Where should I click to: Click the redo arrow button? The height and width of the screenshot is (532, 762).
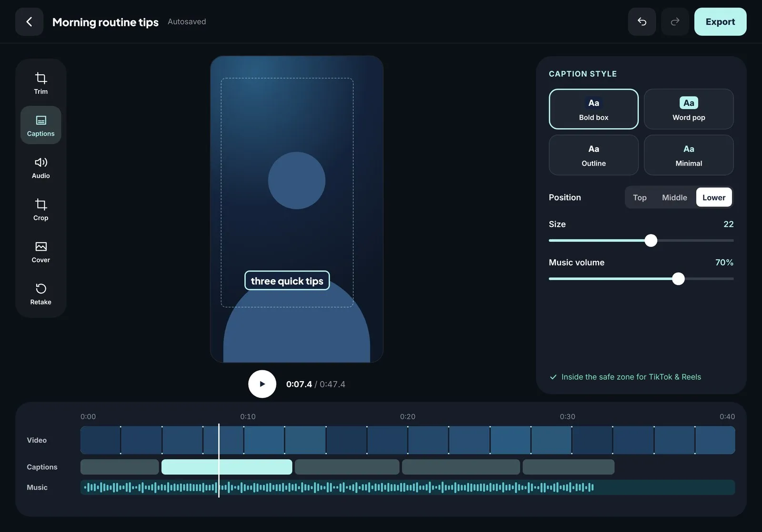click(x=675, y=22)
